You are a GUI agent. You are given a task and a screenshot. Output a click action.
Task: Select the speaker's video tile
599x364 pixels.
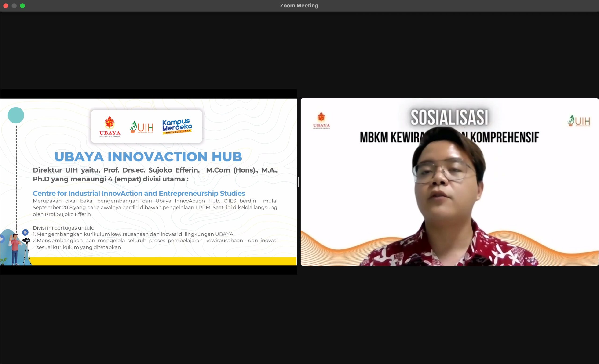(x=449, y=182)
